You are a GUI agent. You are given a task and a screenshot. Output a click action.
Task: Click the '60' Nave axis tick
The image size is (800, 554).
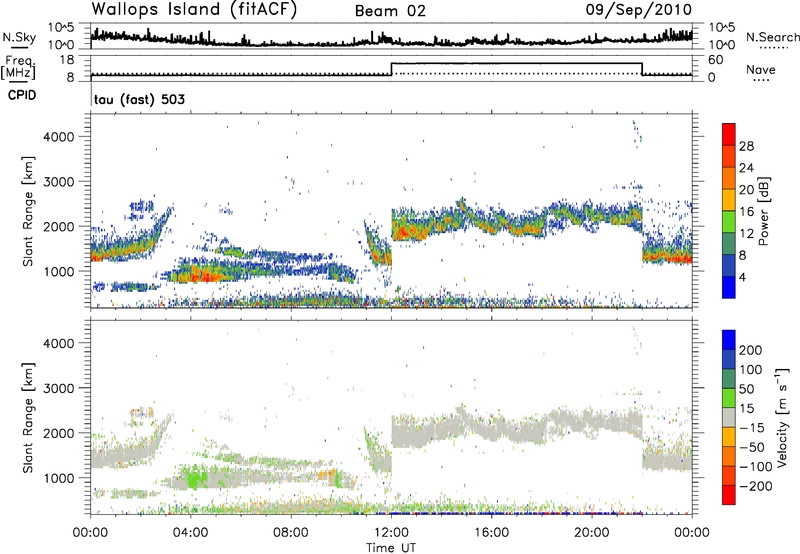click(715, 60)
